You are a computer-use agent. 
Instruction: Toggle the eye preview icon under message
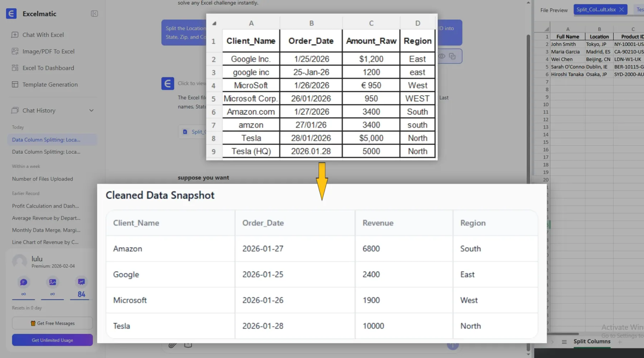[442, 56]
